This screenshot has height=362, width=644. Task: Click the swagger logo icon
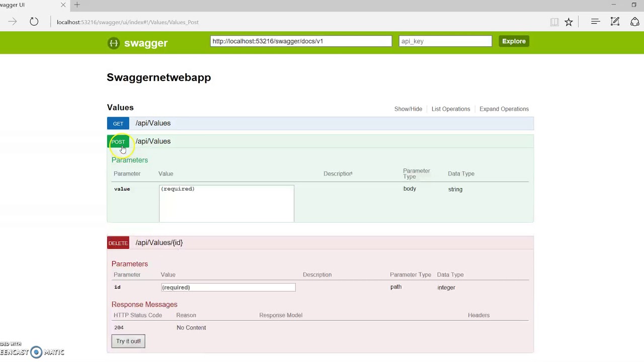click(114, 43)
